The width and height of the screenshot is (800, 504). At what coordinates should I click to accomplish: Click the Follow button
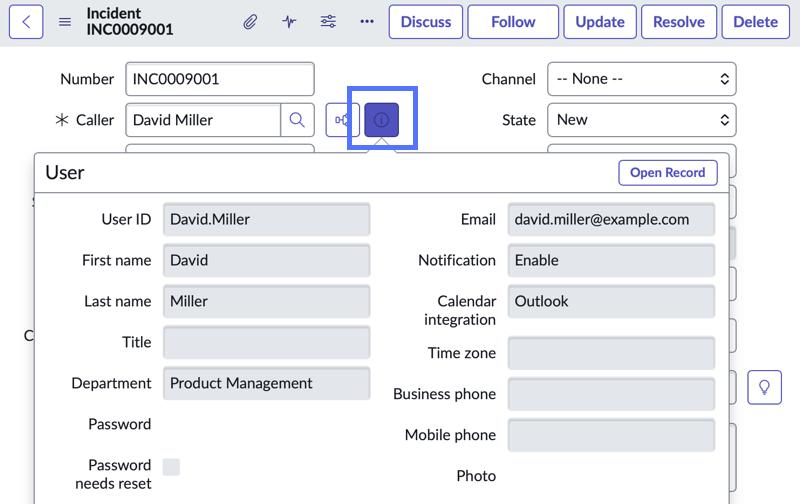(x=513, y=22)
